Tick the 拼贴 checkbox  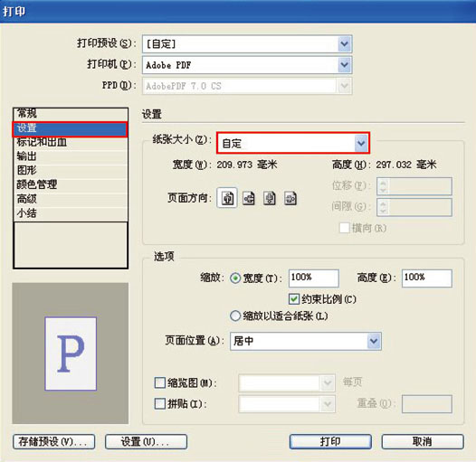point(160,404)
